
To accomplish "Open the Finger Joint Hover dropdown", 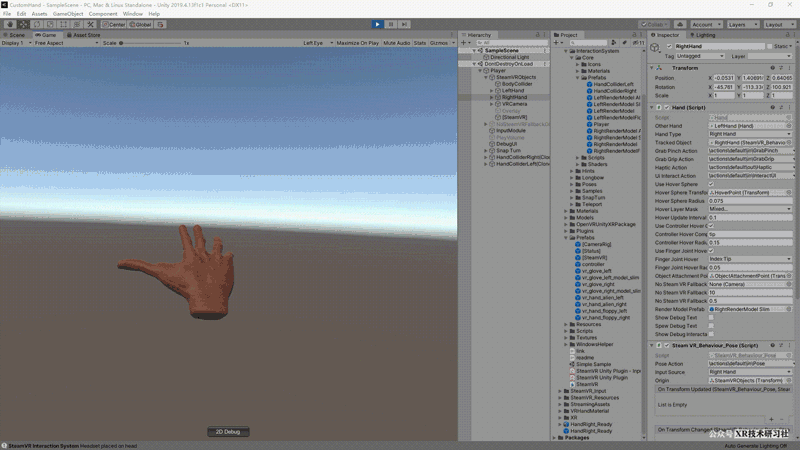I will (x=750, y=259).
